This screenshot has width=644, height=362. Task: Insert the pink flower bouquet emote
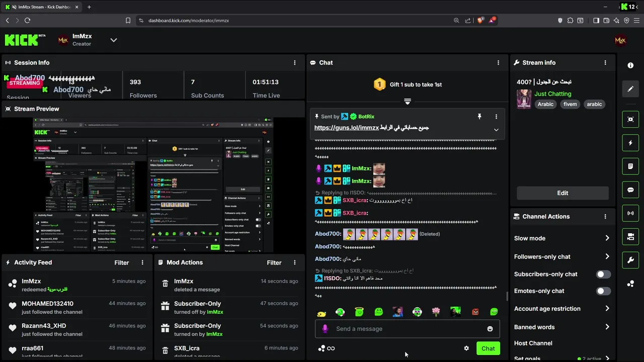click(436, 312)
